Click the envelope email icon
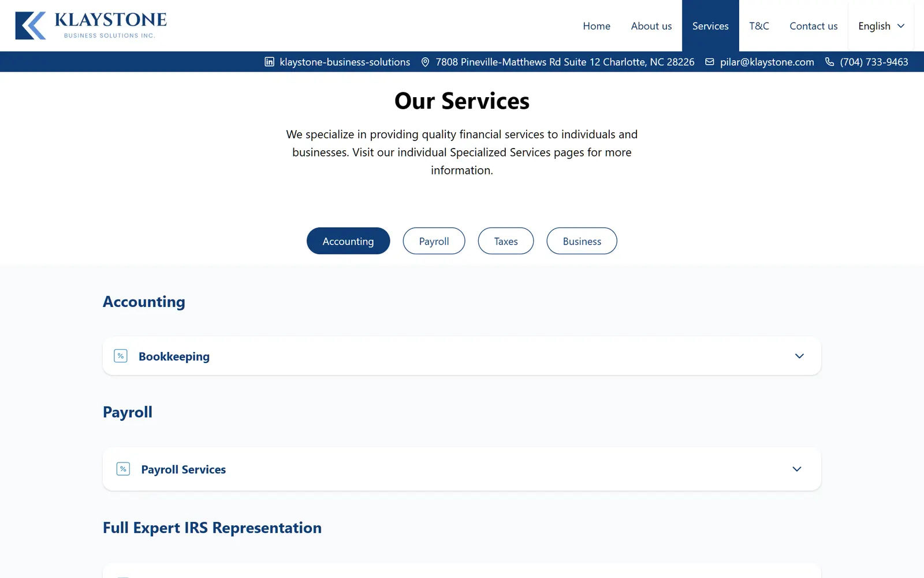Image resolution: width=924 pixels, height=578 pixels. coord(710,62)
